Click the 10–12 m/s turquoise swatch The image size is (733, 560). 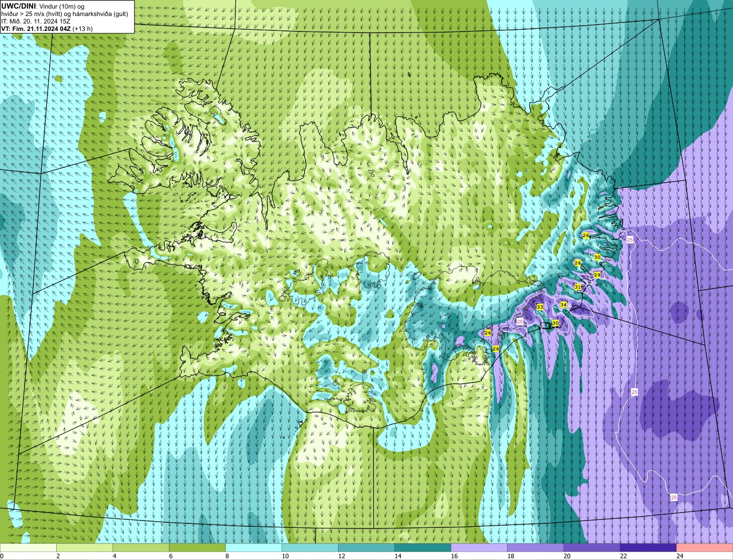tap(310, 547)
